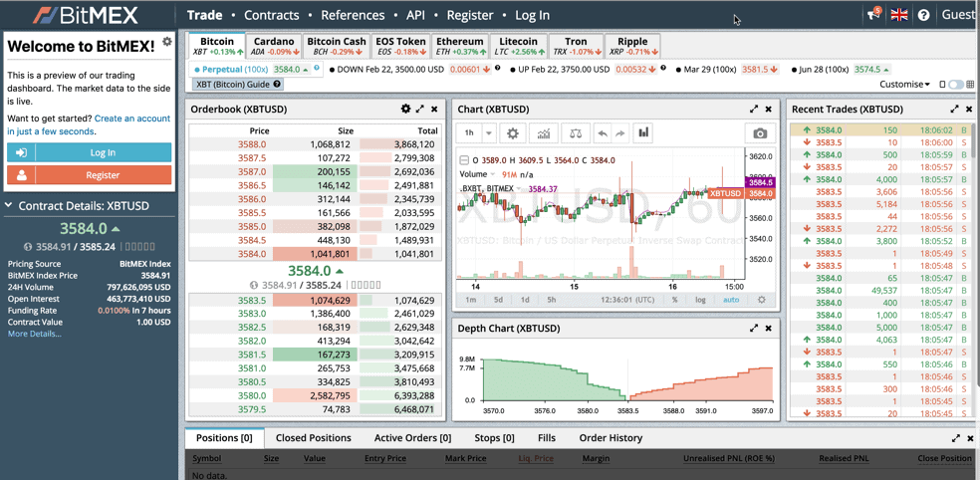The height and width of the screenshot is (480, 980).
Task: Select the Ripple XRP tab
Action: click(632, 46)
